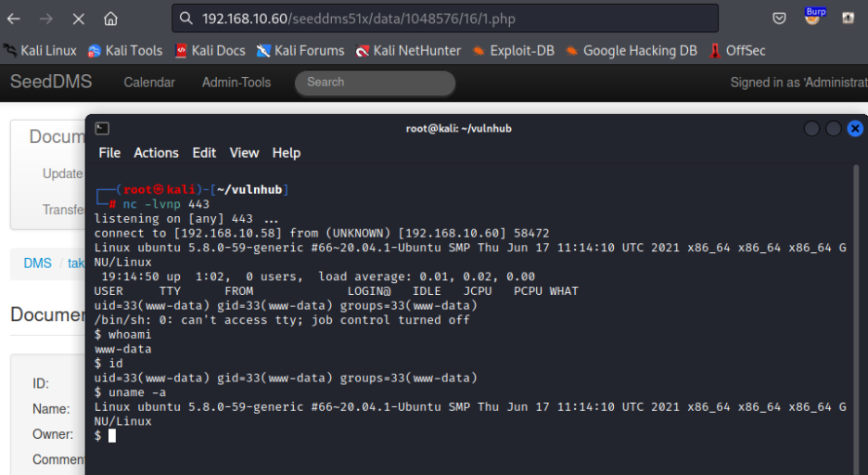Click the 'root@kali: ~/vulnhub' window title
The width and height of the screenshot is (868, 475).
(459, 128)
